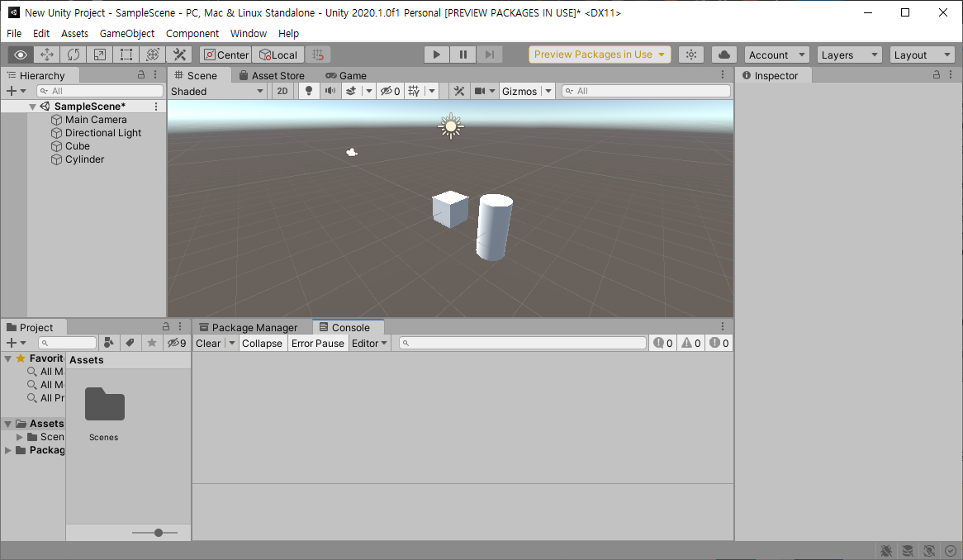Image resolution: width=963 pixels, height=560 pixels.
Task: Click the Scene view search field
Action: pyautogui.click(x=647, y=91)
